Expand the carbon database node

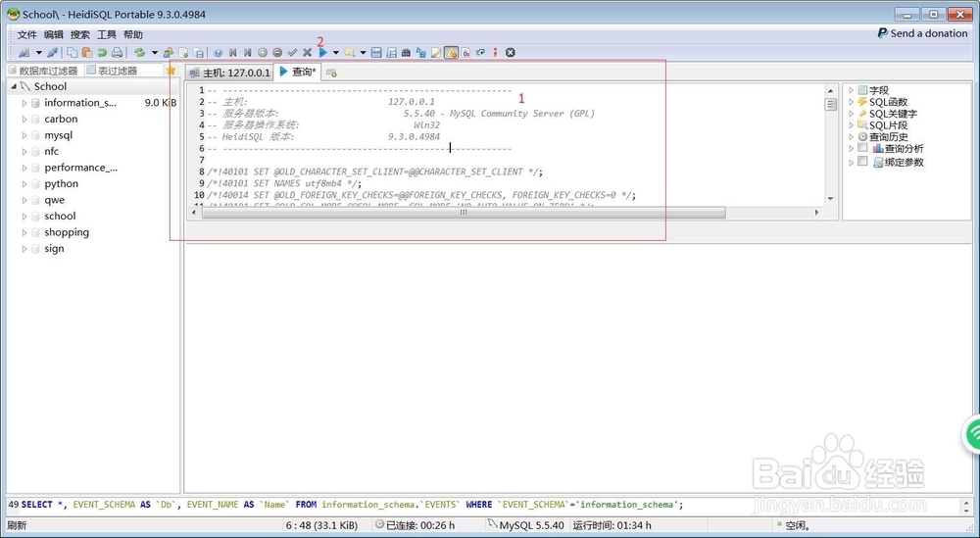pos(24,119)
